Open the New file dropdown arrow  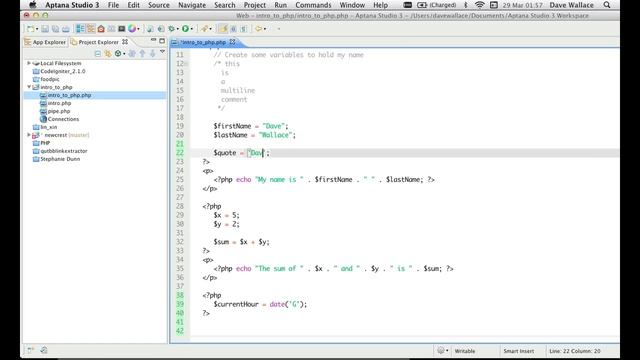tap(37, 29)
